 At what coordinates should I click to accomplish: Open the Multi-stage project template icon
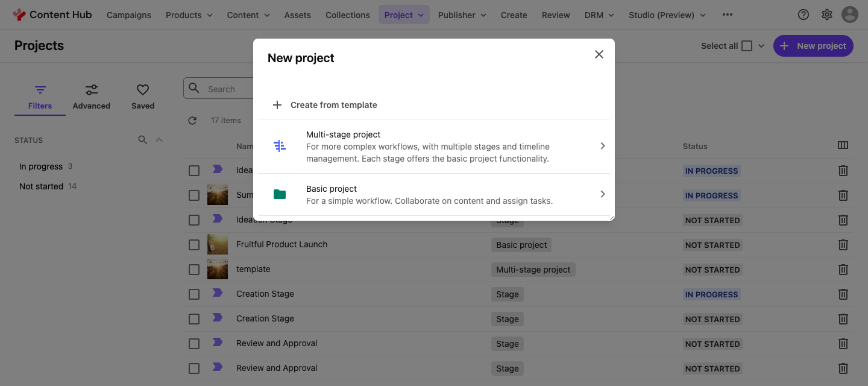pyautogui.click(x=279, y=145)
